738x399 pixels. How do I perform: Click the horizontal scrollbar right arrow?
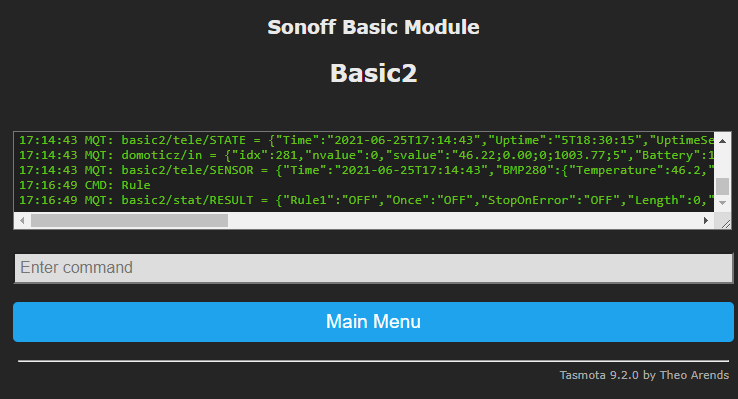click(x=706, y=220)
